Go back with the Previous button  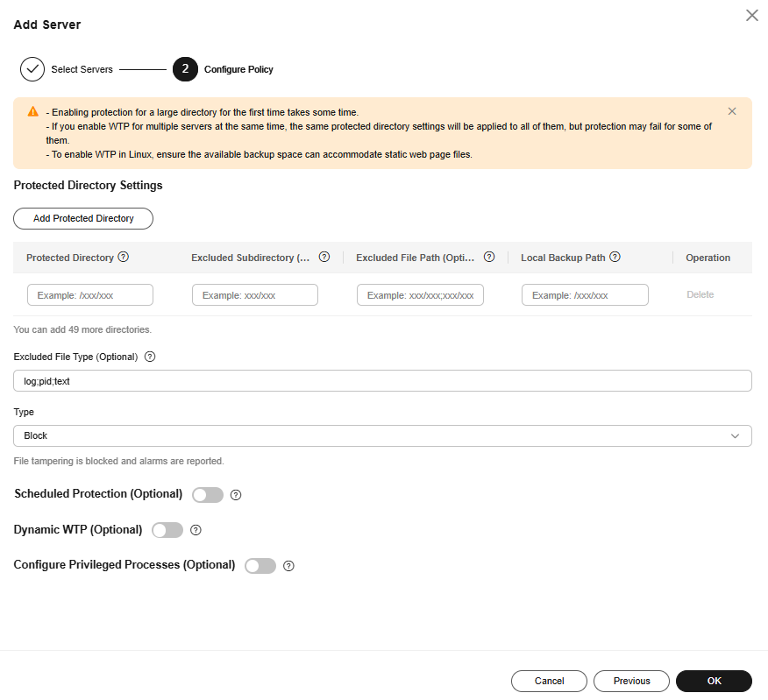coord(631,681)
